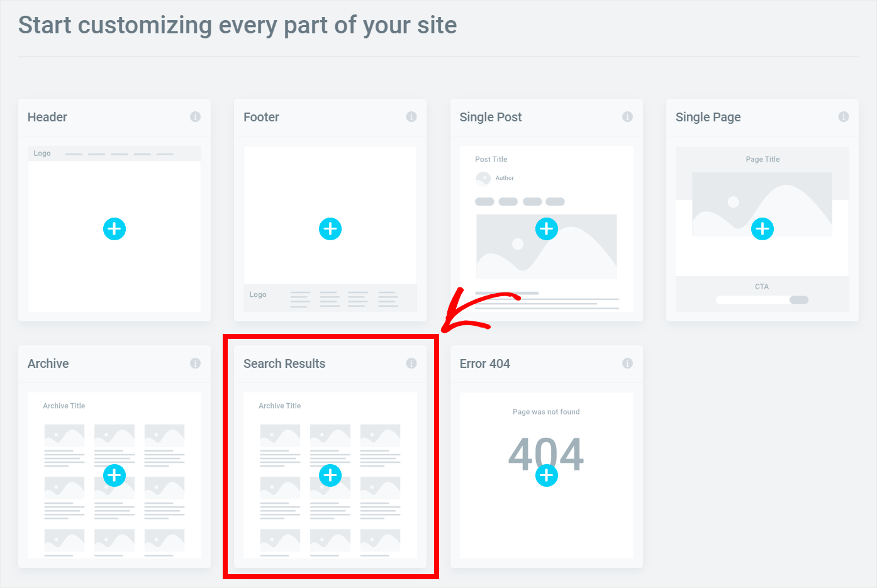This screenshot has height=588, width=877.
Task: Click the plus icon on Header card
Action: 115,229
